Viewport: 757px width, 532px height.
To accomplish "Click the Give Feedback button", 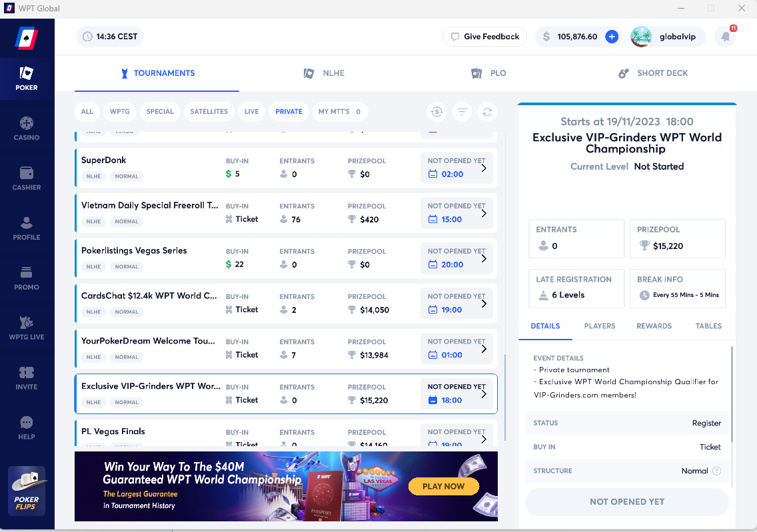I will tap(484, 37).
